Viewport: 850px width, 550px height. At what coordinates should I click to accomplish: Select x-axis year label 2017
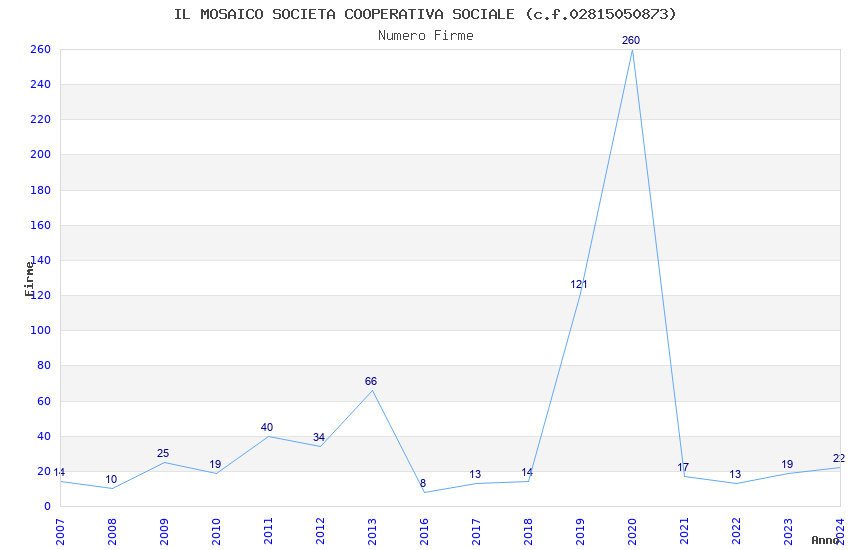(x=476, y=532)
